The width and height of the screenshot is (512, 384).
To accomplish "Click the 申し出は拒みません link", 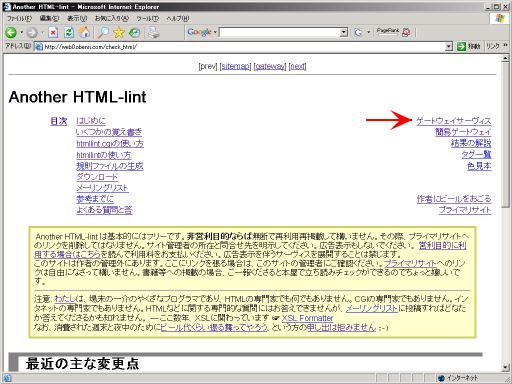I will [x=341, y=327].
